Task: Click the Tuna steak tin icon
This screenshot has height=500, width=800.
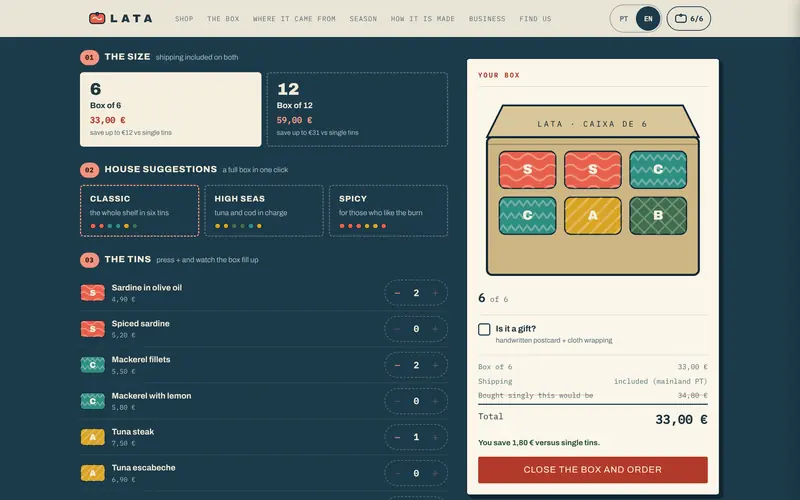Action: point(93,437)
